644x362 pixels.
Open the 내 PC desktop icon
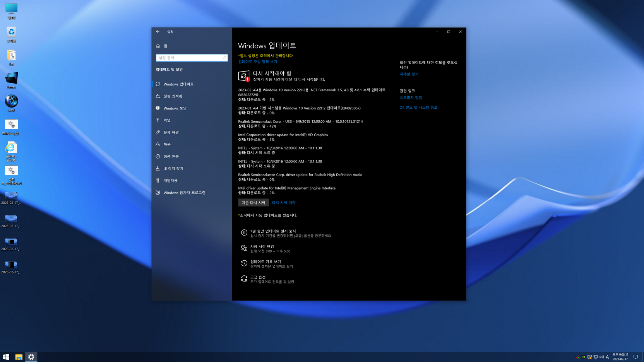(x=11, y=11)
